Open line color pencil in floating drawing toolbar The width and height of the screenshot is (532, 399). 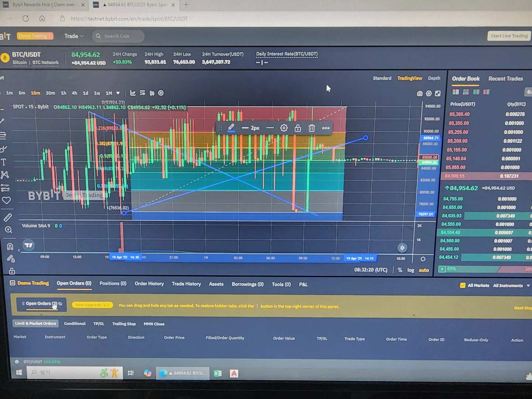pyautogui.click(x=231, y=128)
